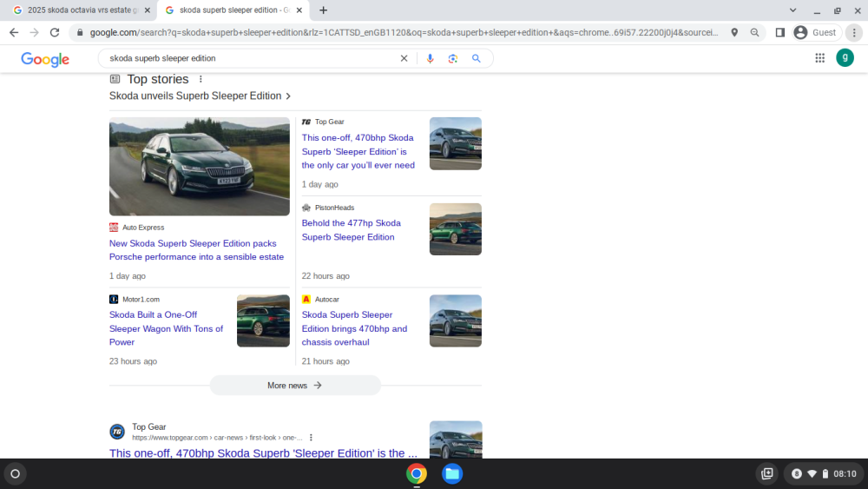Click the Autocar source label

click(326, 299)
